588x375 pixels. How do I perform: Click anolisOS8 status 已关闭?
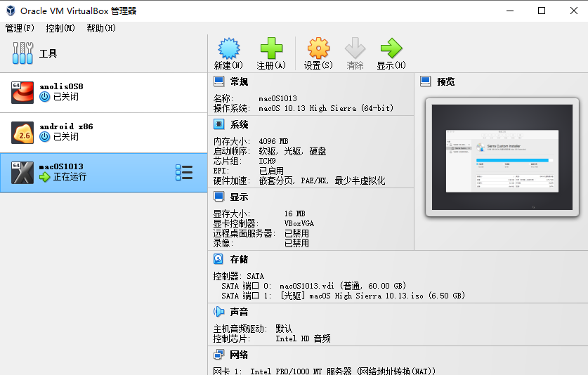pyautogui.click(x=66, y=97)
